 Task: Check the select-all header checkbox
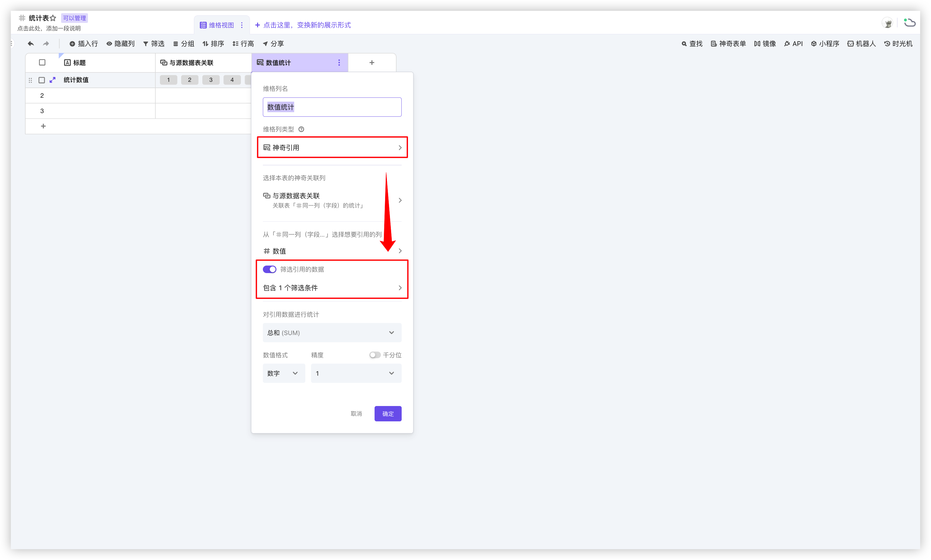click(x=42, y=63)
